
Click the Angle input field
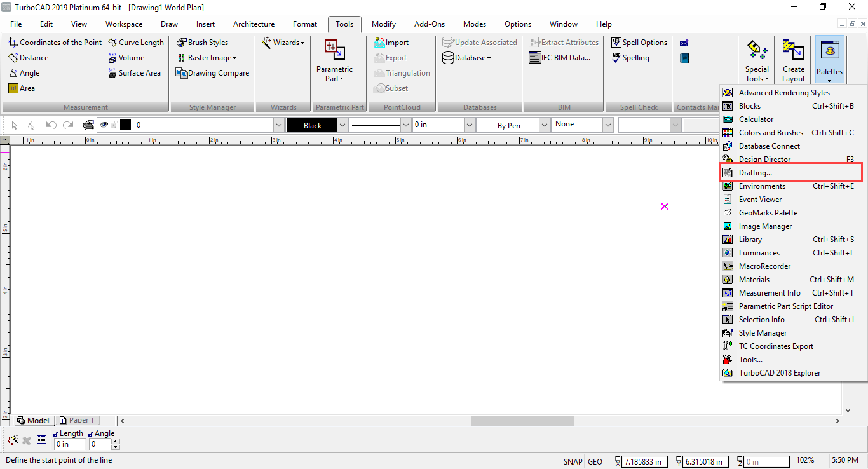pyautogui.click(x=100, y=444)
